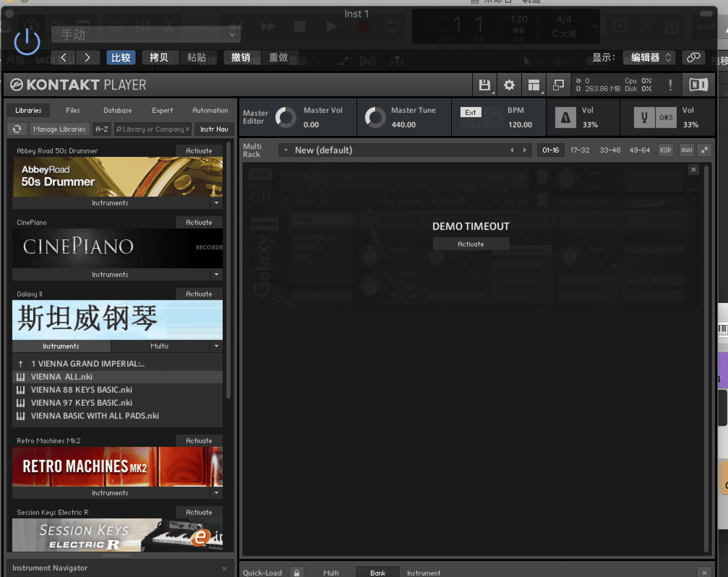Select Galaxy II Multis tab
Viewport: 728px width, 577px height.
pos(160,346)
